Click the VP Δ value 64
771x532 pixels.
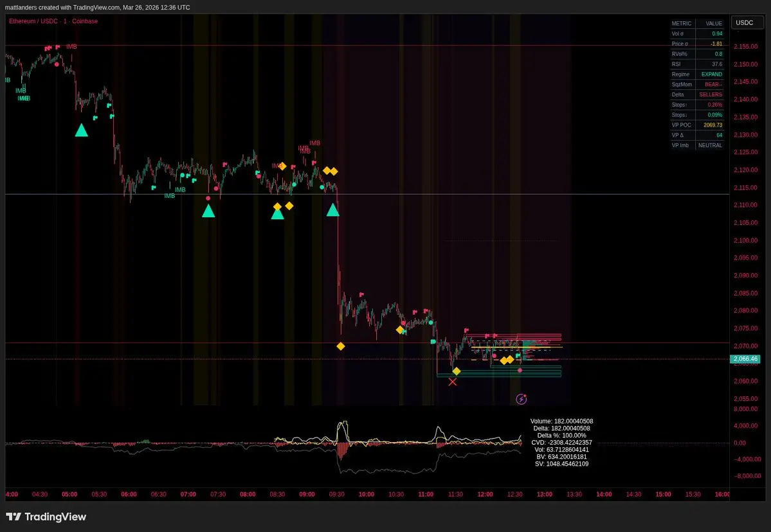(720, 135)
